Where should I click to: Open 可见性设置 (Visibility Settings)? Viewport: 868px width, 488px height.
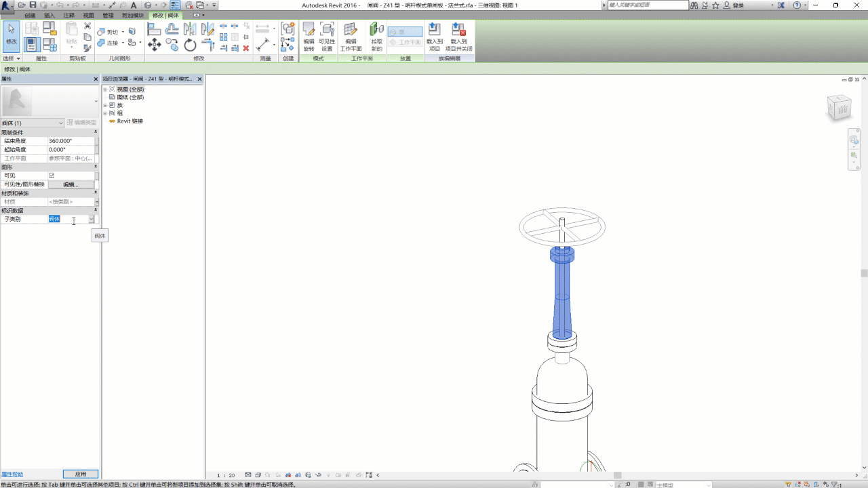(327, 37)
